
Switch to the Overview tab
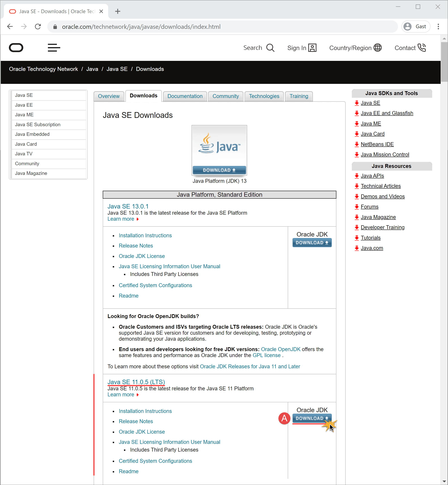109,96
